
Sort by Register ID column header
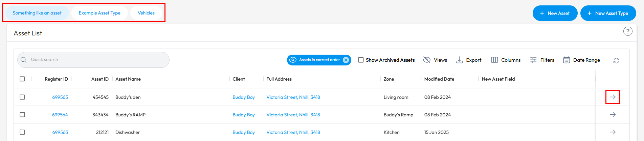[56, 79]
